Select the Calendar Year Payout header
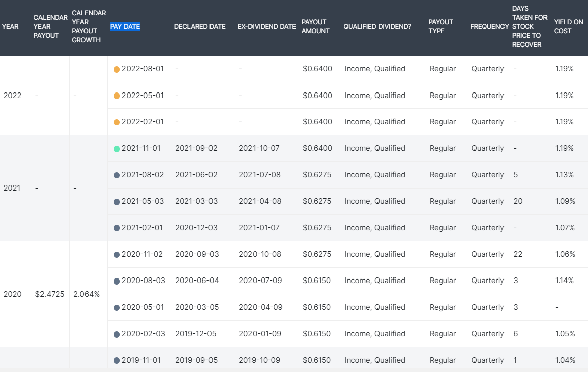This screenshot has height=372, width=588. 51,27
